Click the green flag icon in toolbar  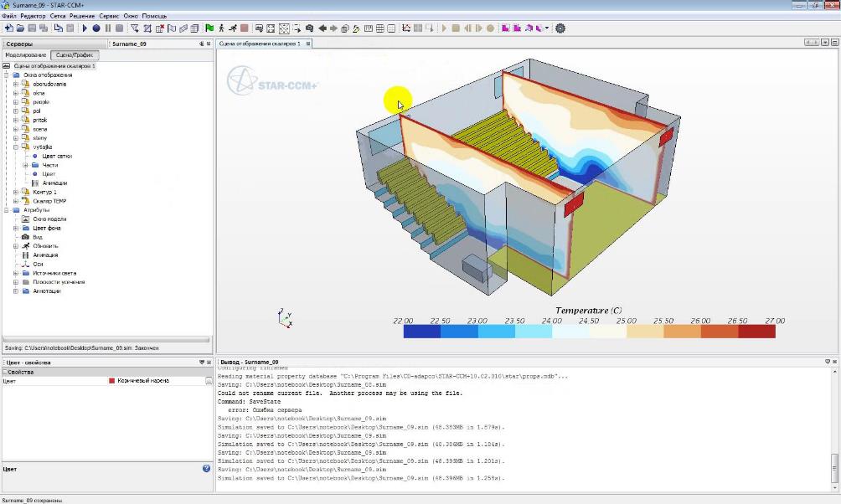point(209,28)
